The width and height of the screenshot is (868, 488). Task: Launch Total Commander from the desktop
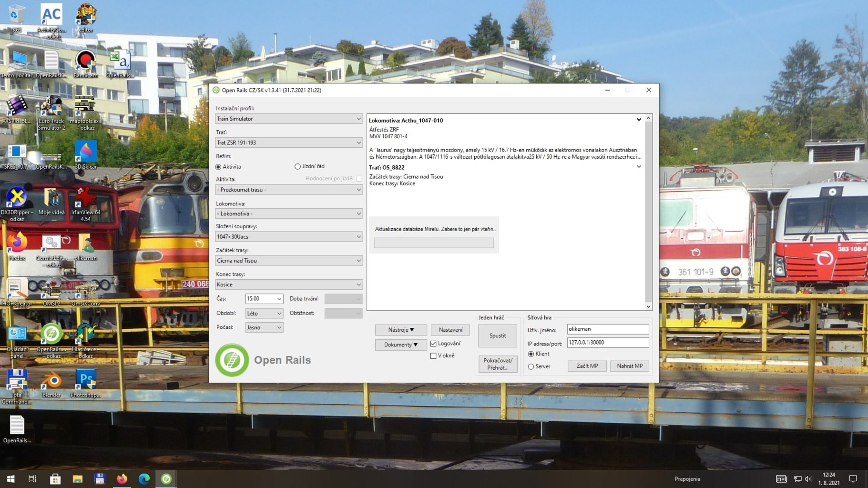pyautogui.click(x=17, y=386)
